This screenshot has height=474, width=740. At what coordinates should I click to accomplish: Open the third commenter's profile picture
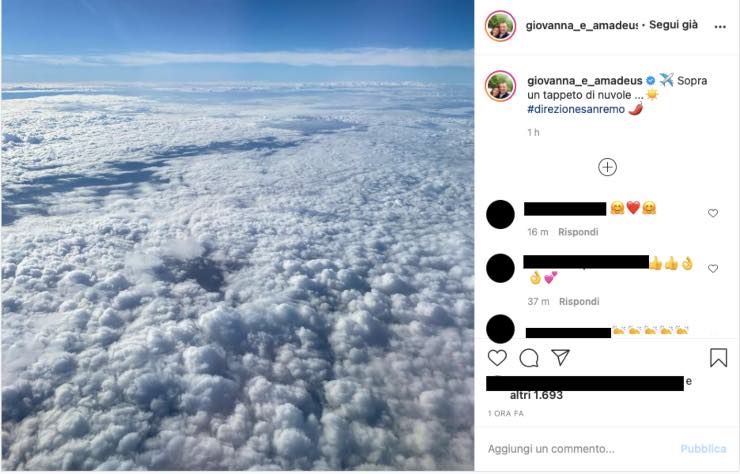(500, 328)
